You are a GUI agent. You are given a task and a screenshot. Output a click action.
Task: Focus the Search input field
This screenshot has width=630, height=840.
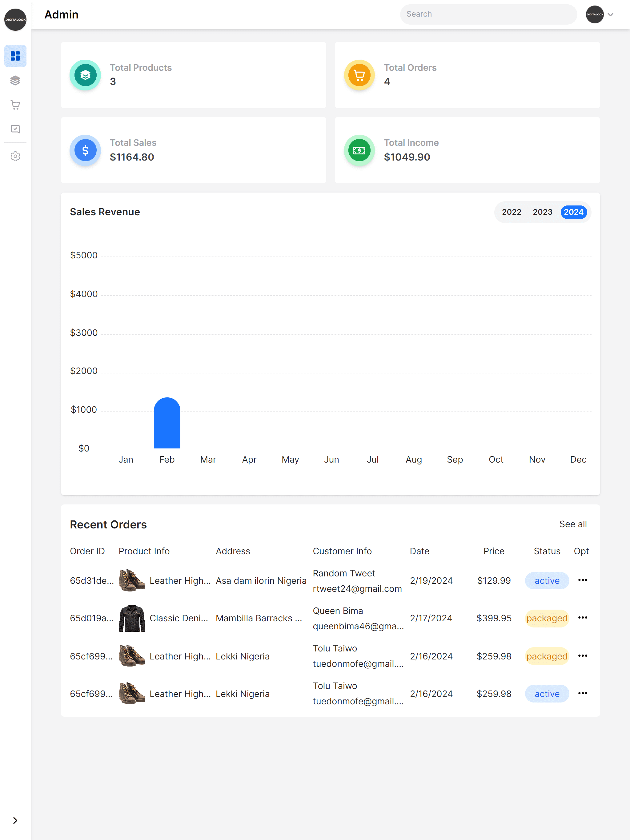pyautogui.click(x=488, y=14)
